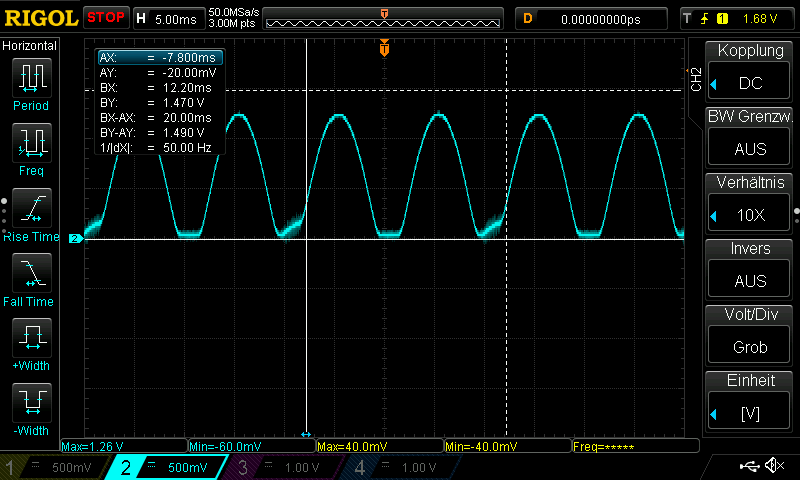
Task: Select the AX cursor value row
Action: coord(160,57)
